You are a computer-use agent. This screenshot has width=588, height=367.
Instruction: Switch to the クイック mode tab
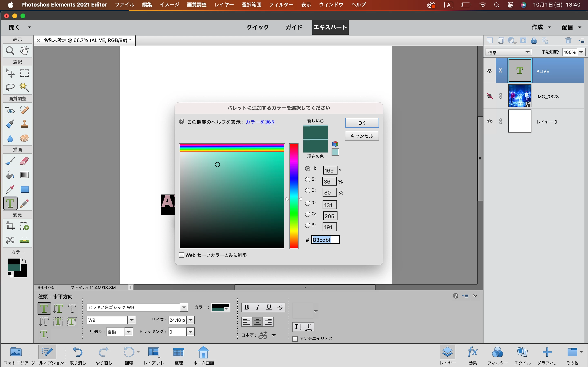(x=257, y=27)
